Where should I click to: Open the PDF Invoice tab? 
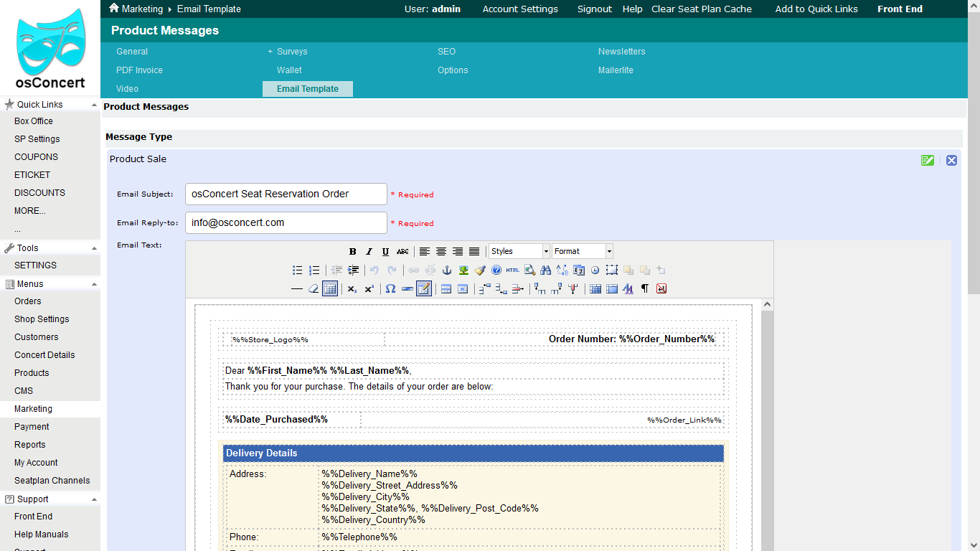139,70
